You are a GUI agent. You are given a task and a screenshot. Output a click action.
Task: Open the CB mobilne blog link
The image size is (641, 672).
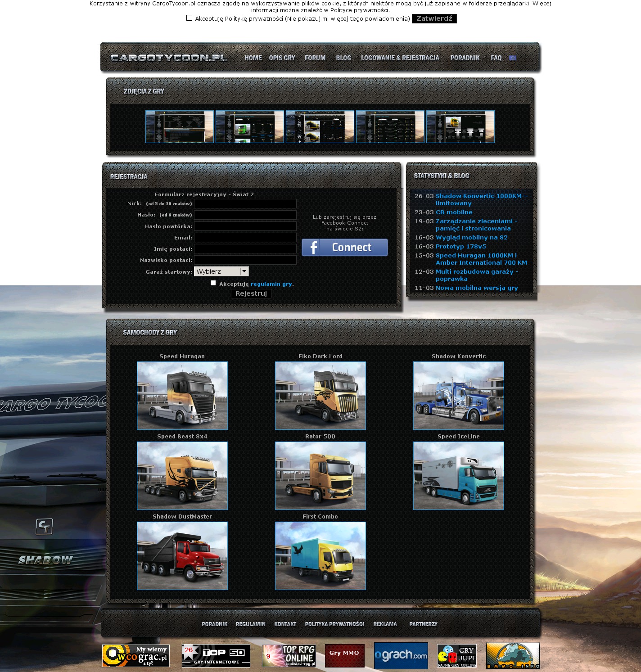pos(454,212)
